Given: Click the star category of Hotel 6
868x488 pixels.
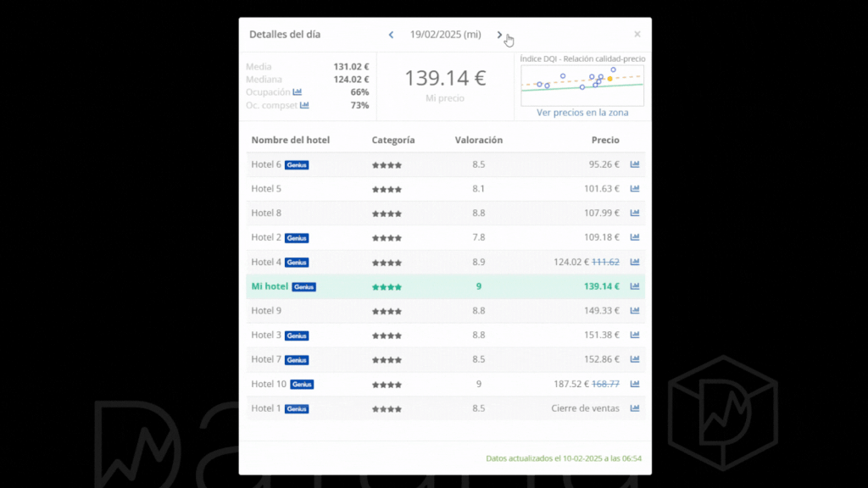Looking at the screenshot, I should [x=387, y=165].
